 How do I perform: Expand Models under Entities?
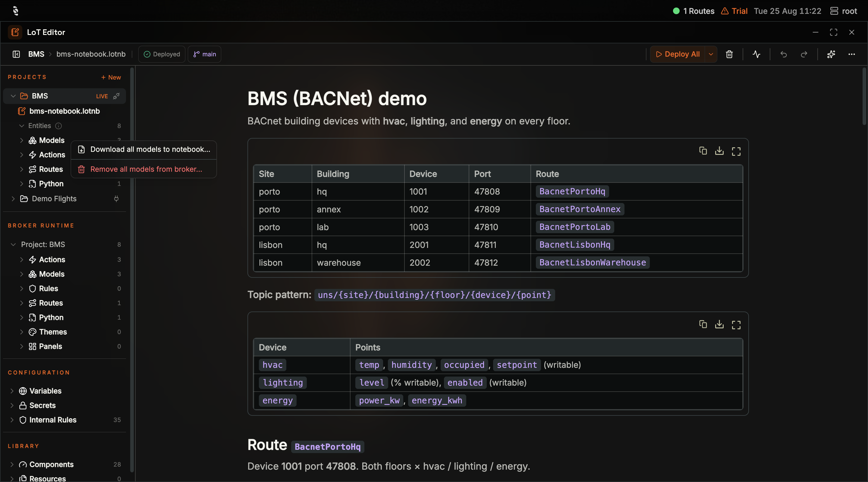(x=22, y=140)
